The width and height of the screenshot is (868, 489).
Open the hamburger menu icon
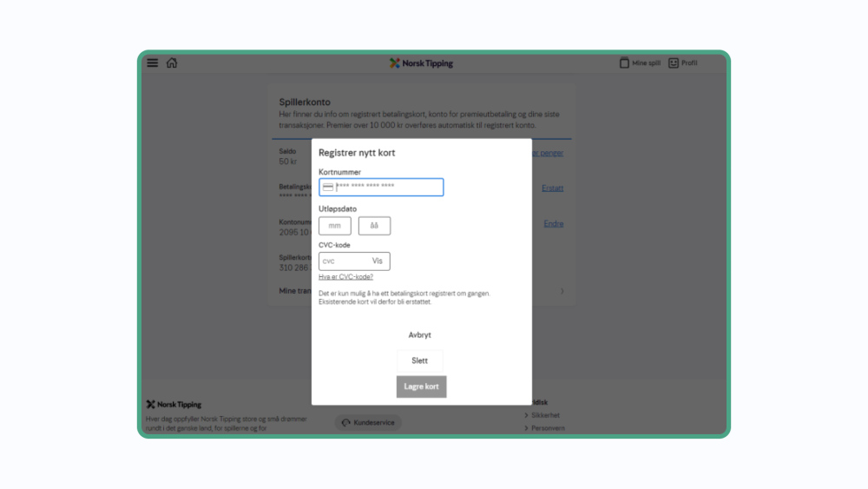153,63
